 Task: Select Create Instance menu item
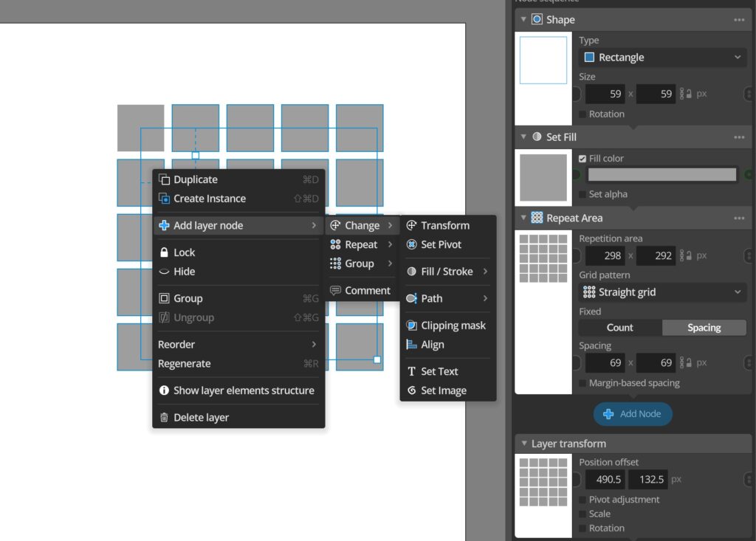(209, 199)
